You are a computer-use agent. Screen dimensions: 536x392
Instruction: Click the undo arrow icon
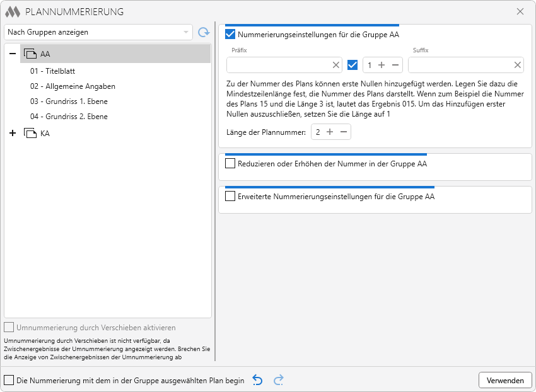(257, 380)
